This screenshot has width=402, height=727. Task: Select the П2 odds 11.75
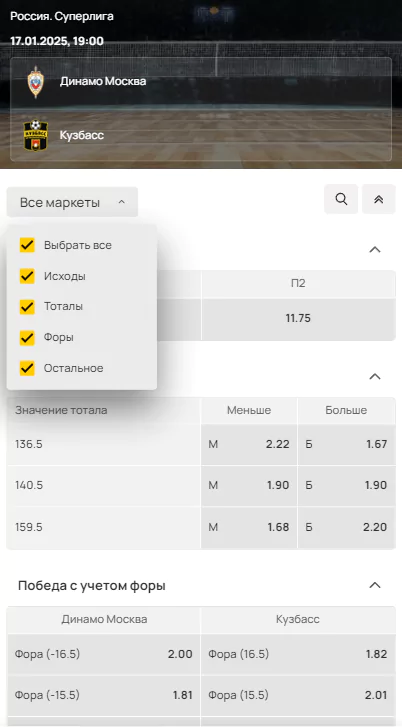(298, 319)
